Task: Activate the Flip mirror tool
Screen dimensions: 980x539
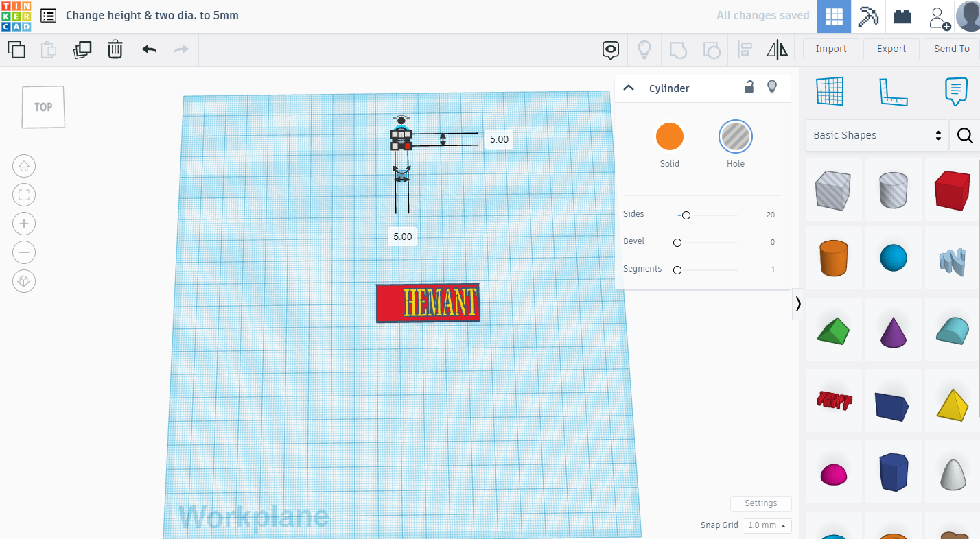Action: (x=778, y=49)
